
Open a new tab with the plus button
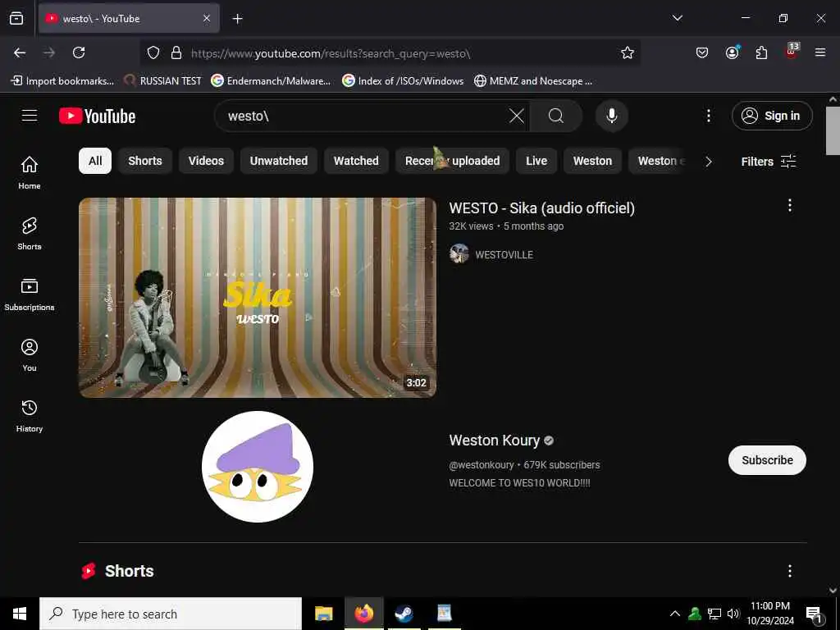coord(237,19)
